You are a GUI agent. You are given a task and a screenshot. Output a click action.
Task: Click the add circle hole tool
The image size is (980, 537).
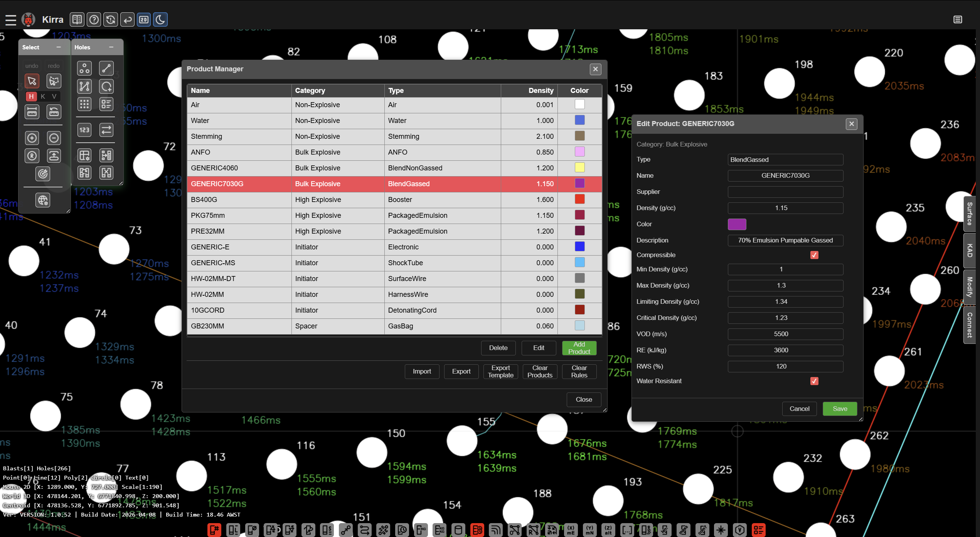(x=106, y=86)
